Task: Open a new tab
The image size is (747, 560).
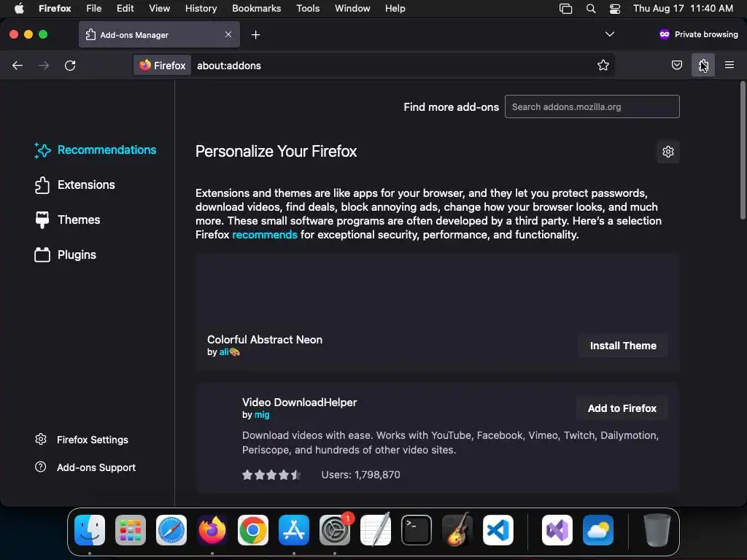Action: 256,35
